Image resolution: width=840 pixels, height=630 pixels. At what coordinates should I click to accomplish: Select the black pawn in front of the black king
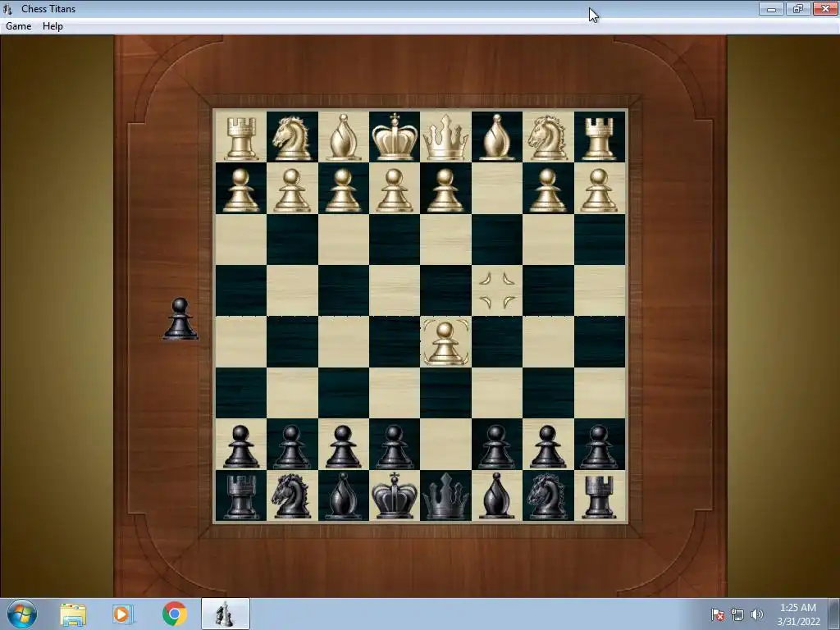(395, 446)
